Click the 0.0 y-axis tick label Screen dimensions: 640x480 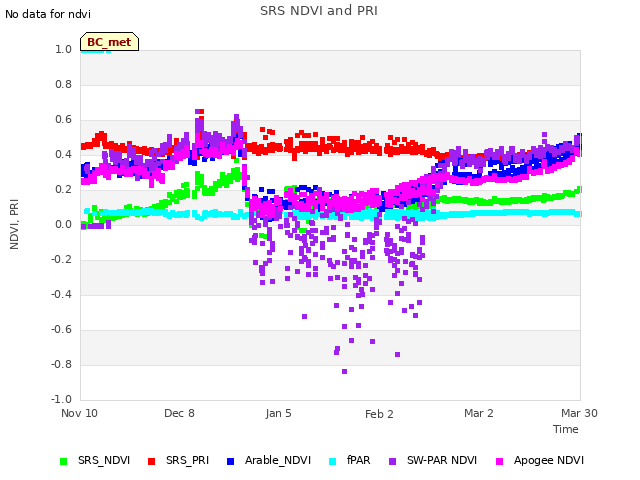click(64, 224)
